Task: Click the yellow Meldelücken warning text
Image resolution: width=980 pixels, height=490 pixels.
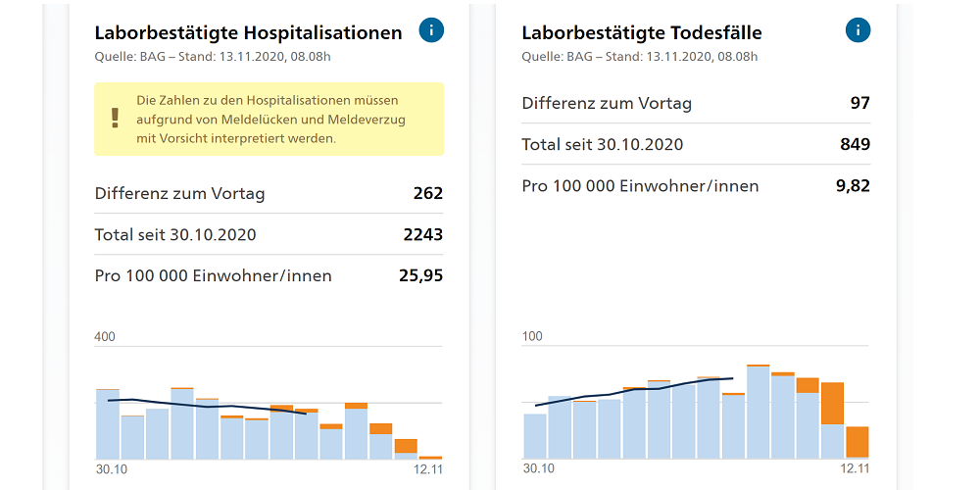Action: click(x=270, y=119)
